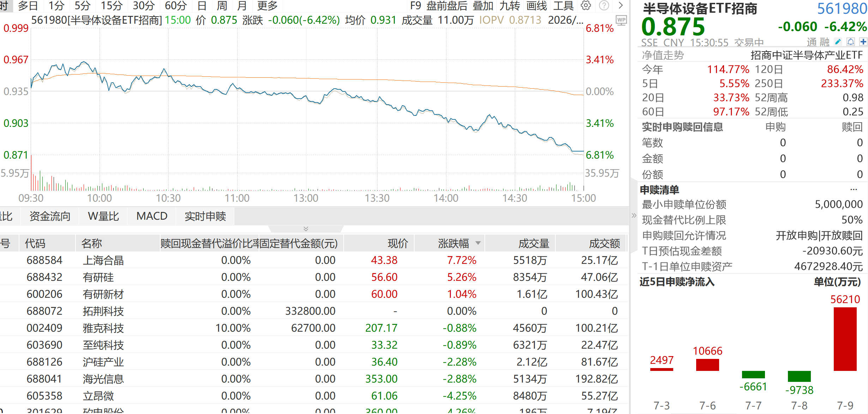Toggle 盘前盘后 display
Viewport: 868px width, 414px height.
click(x=447, y=6)
